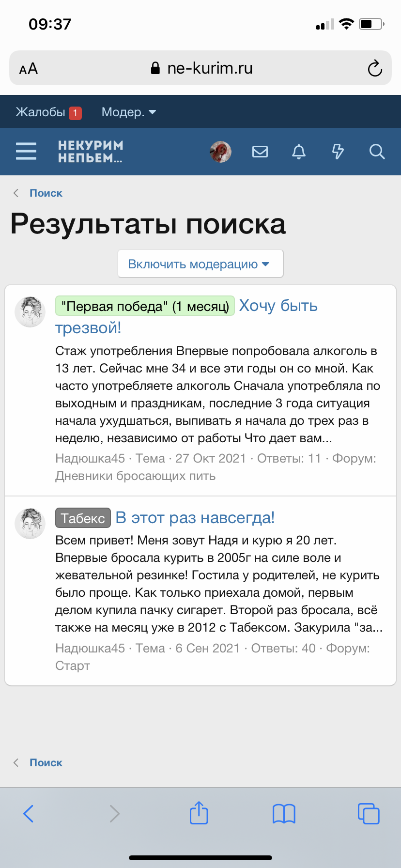Open the AA text size menu
This screenshot has width=401, height=868.
29,68
